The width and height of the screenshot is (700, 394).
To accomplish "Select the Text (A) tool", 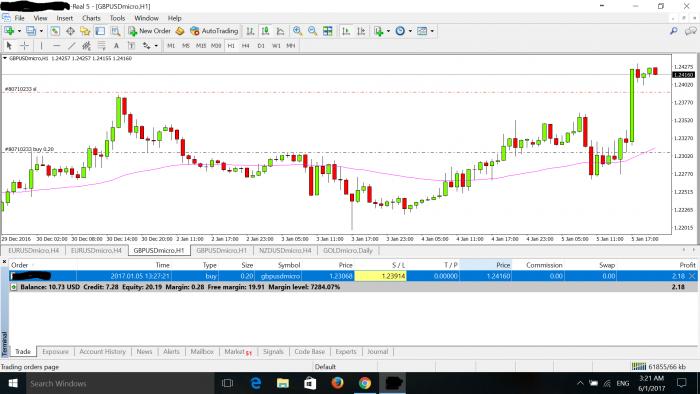I will [116, 46].
